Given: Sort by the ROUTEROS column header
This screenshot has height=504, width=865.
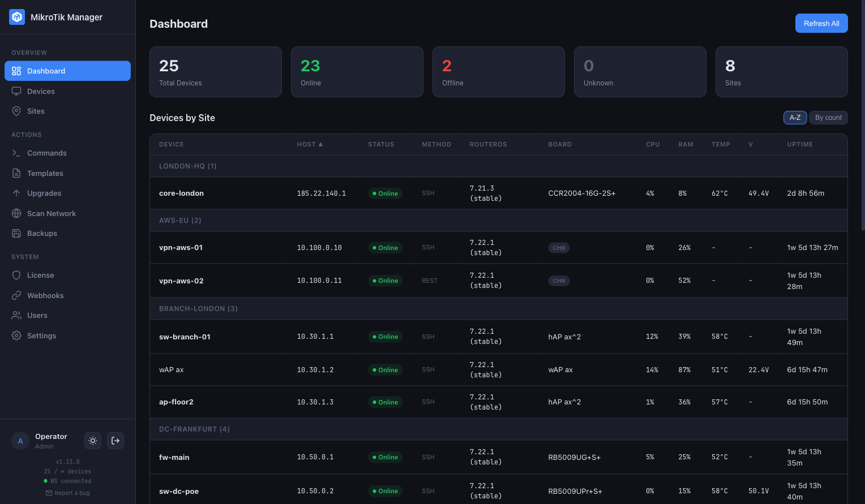Looking at the screenshot, I should coord(488,144).
